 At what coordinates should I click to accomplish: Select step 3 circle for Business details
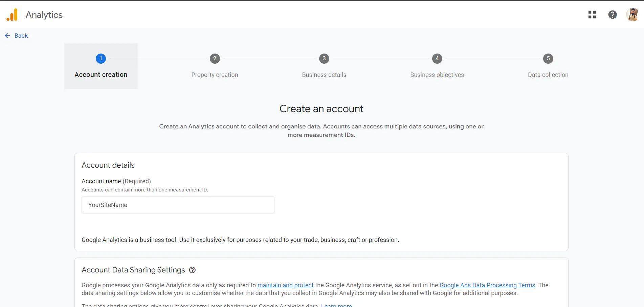tap(324, 59)
